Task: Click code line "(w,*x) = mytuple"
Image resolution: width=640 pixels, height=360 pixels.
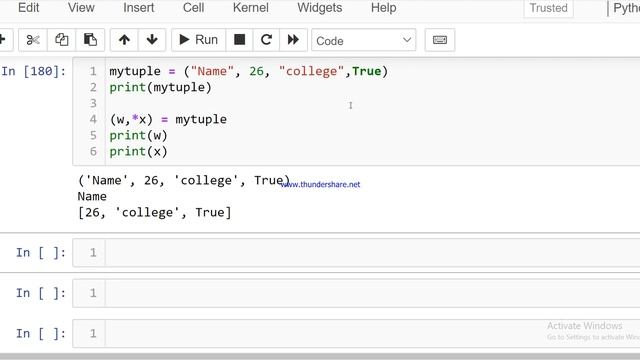Action: point(168,120)
